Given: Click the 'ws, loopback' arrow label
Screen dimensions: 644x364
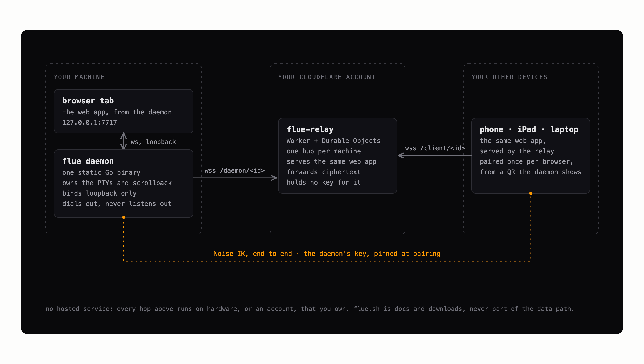Looking at the screenshot, I should pyautogui.click(x=153, y=142).
